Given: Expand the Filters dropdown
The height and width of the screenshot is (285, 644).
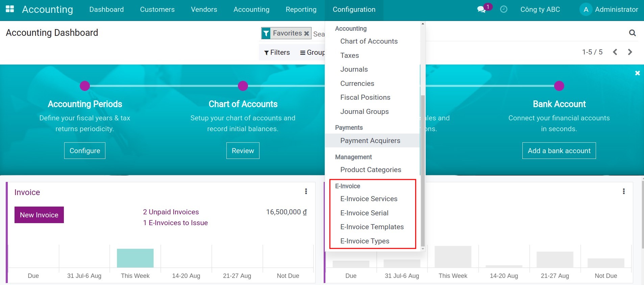Looking at the screenshot, I should coord(277,52).
